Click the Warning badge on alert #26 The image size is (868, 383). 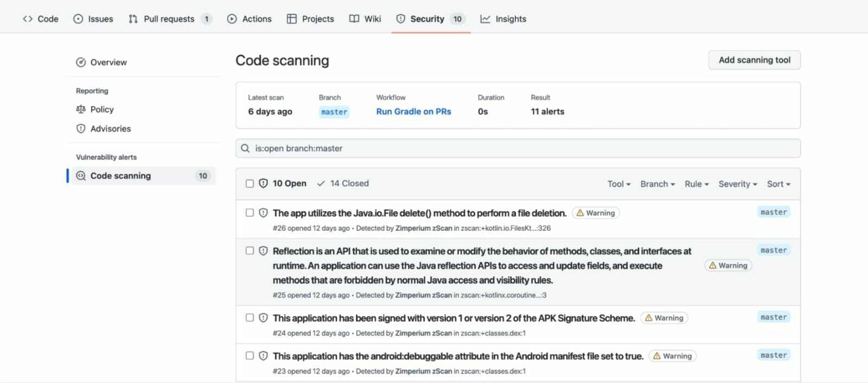[596, 213]
